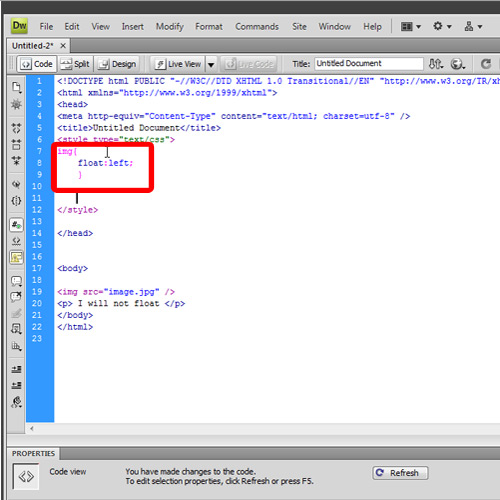Click the Code view brackets icon in Properties
The height and width of the screenshot is (500, 500).
coord(26,477)
